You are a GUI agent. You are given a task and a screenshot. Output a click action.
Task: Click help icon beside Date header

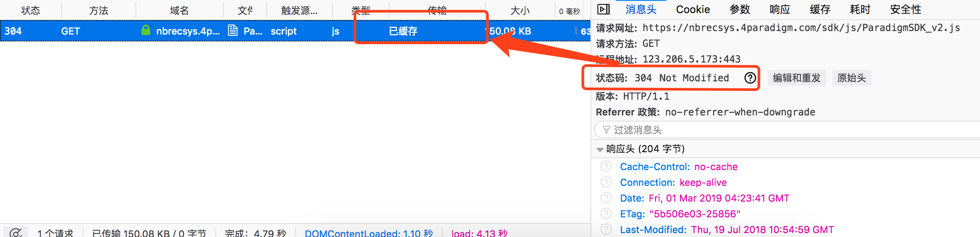point(606,198)
